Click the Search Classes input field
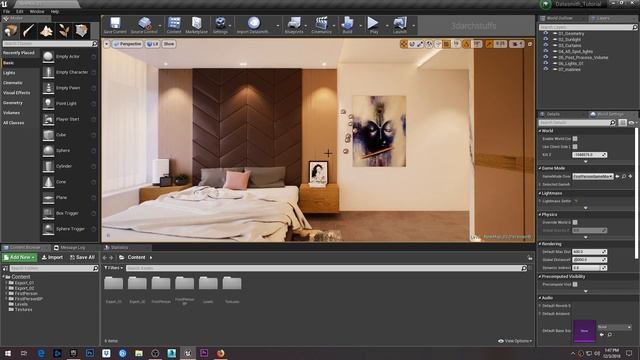 tap(48, 43)
